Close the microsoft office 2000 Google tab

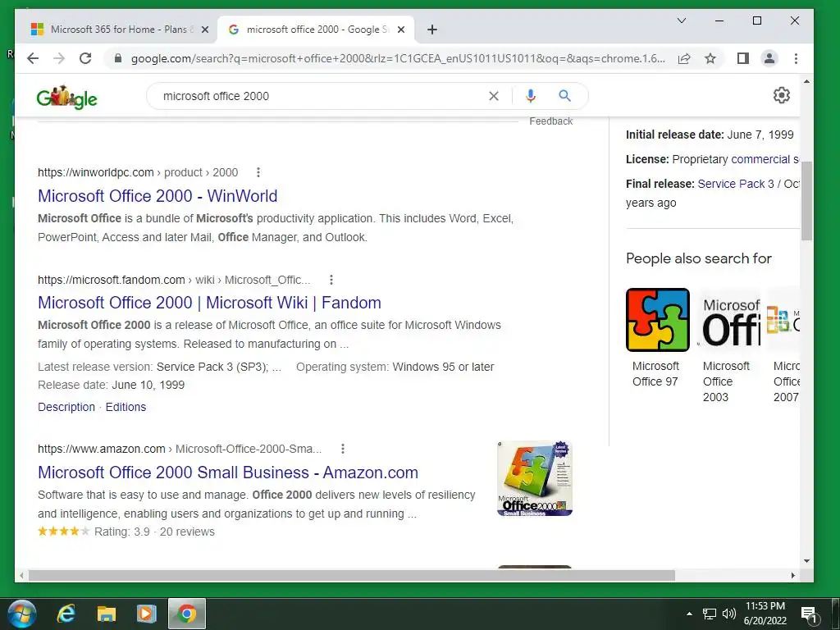click(x=400, y=30)
